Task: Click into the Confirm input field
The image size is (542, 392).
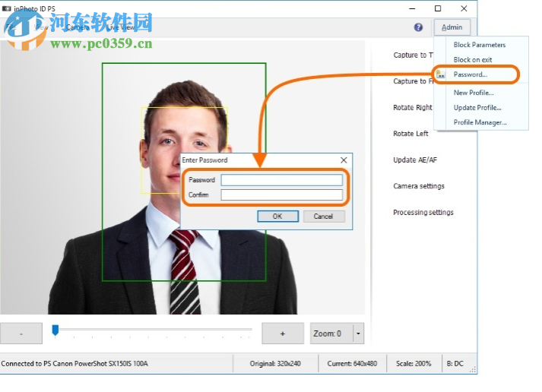Action: pos(282,194)
